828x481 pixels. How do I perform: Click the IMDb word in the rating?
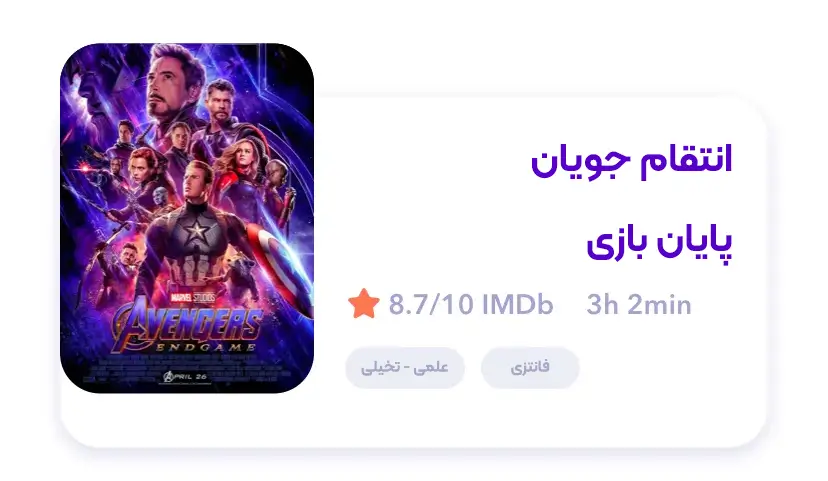pyautogui.click(x=518, y=305)
